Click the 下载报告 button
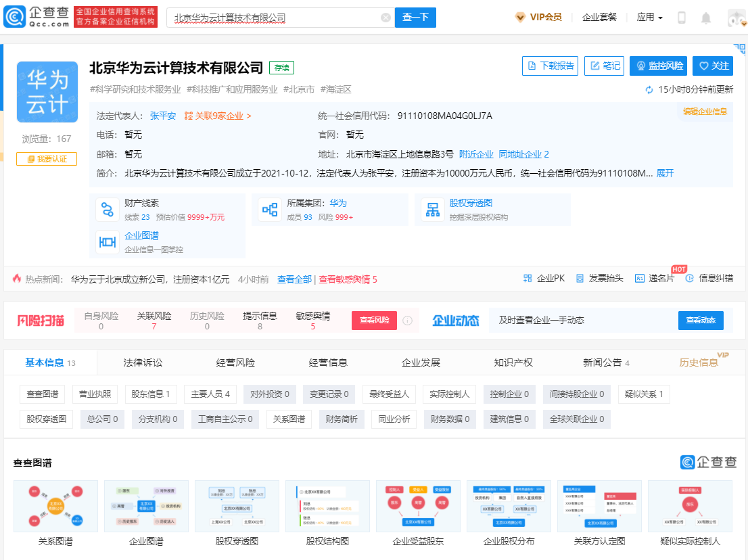Image resolution: width=748 pixels, height=560 pixels. point(550,66)
